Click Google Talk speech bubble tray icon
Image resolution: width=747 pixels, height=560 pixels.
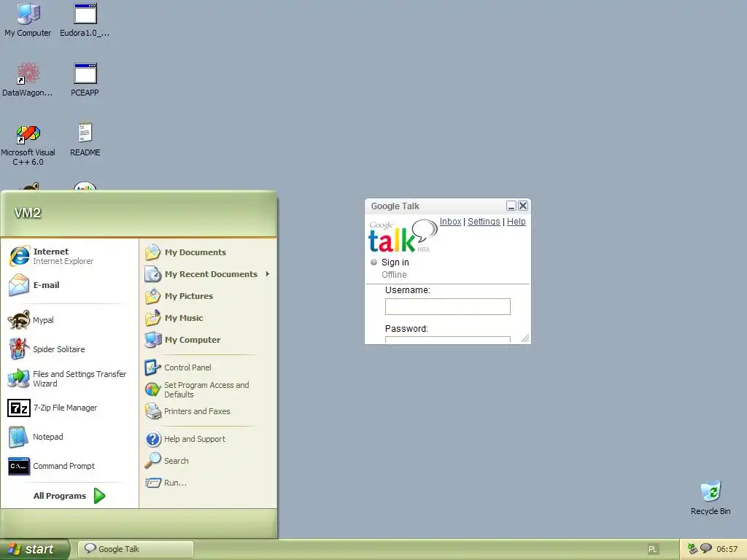pyautogui.click(x=705, y=548)
